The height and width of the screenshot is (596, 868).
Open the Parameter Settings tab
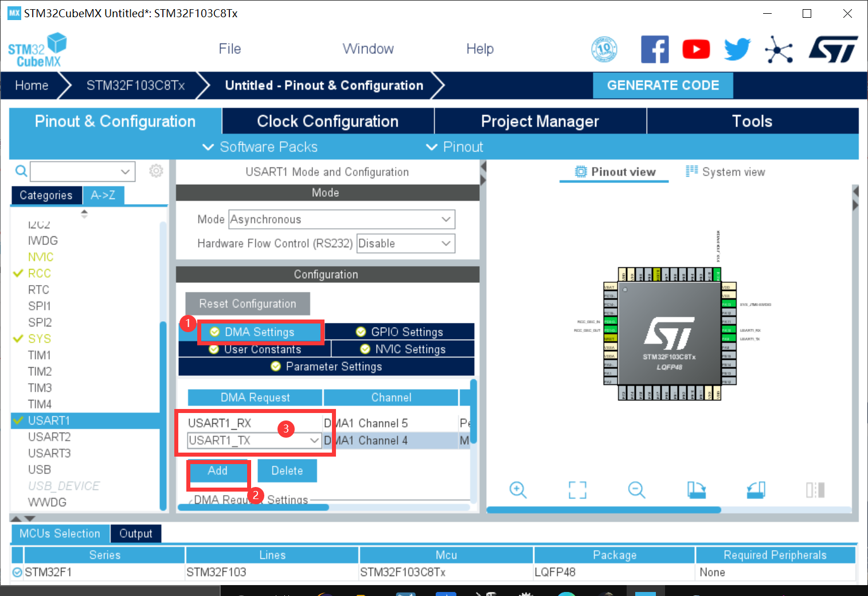click(x=326, y=367)
